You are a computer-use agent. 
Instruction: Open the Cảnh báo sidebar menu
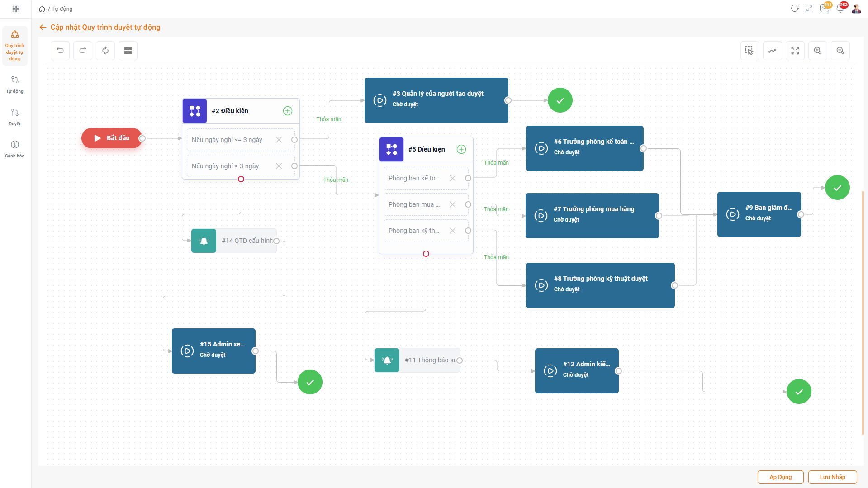tap(14, 149)
